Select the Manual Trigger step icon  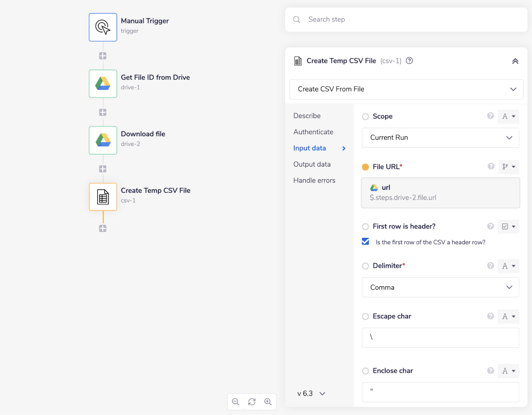coord(103,27)
